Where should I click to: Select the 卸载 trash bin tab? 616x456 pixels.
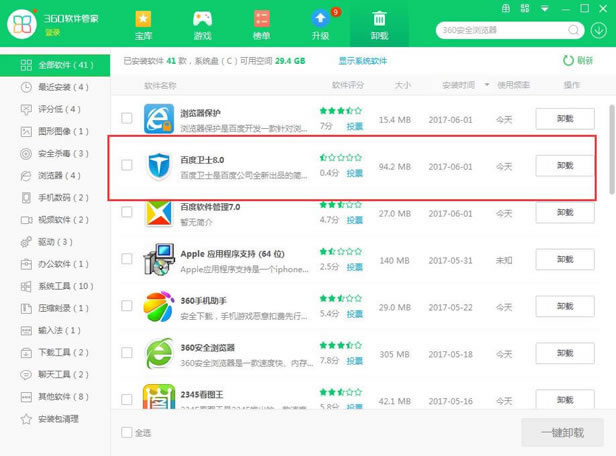click(x=380, y=24)
